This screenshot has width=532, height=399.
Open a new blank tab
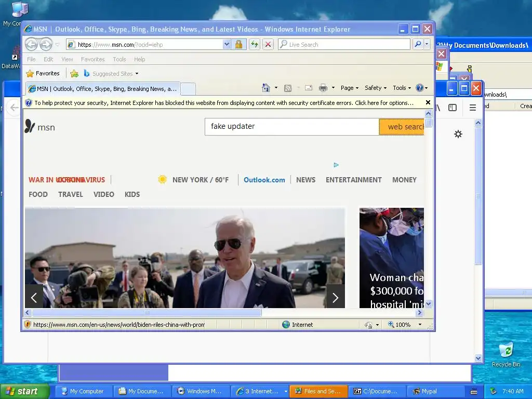pos(188,89)
